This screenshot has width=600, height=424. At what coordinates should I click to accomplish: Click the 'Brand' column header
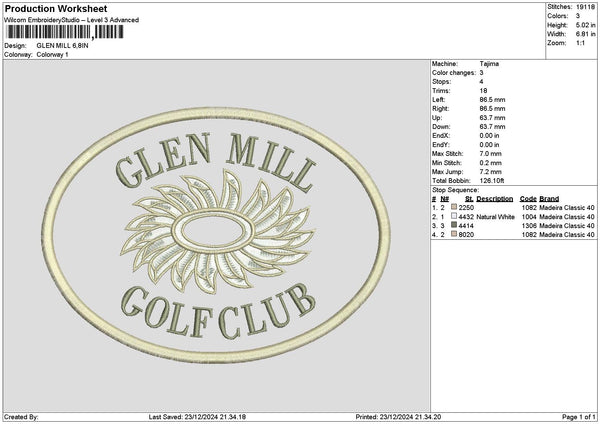click(x=549, y=199)
